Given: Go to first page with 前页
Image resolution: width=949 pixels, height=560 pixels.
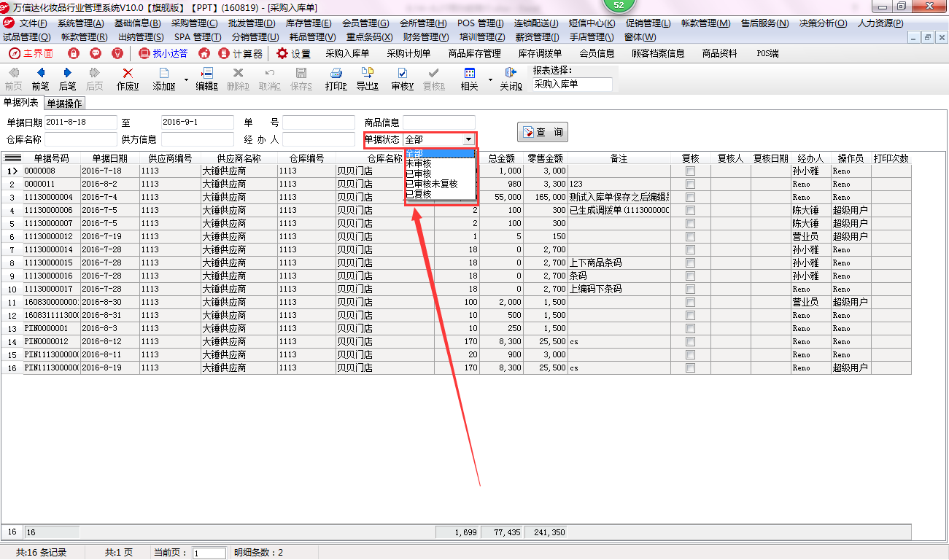Looking at the screenshot, I should [14, 79].
